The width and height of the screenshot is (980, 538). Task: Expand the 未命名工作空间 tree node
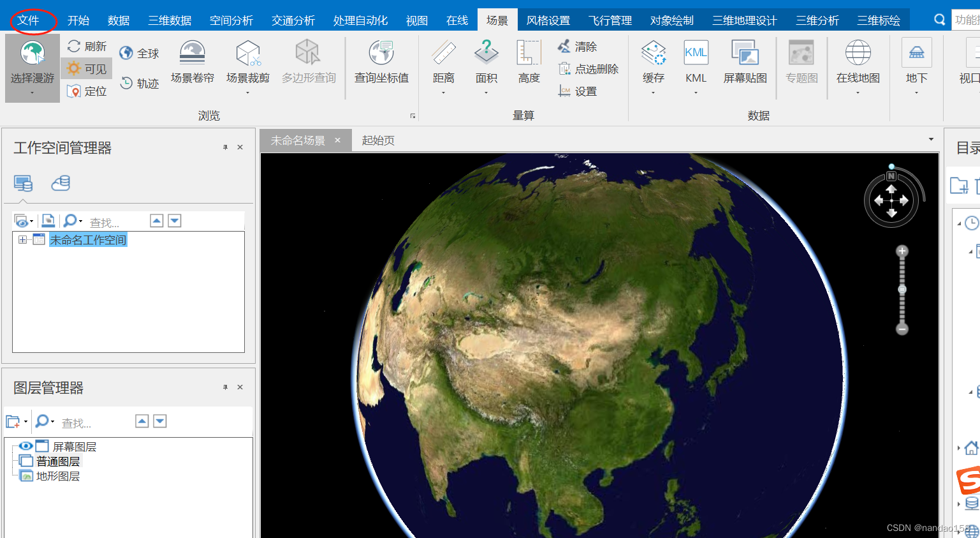(x=22, y=239)
